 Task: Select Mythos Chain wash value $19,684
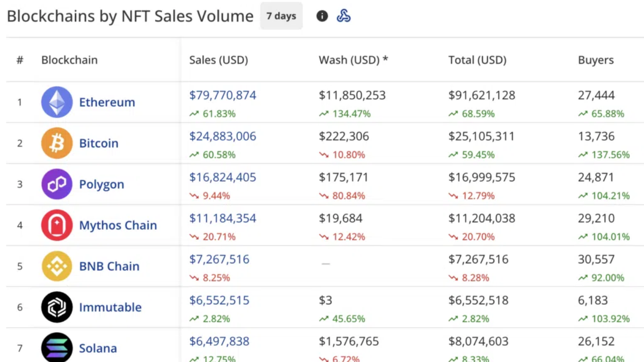point(340,218)
